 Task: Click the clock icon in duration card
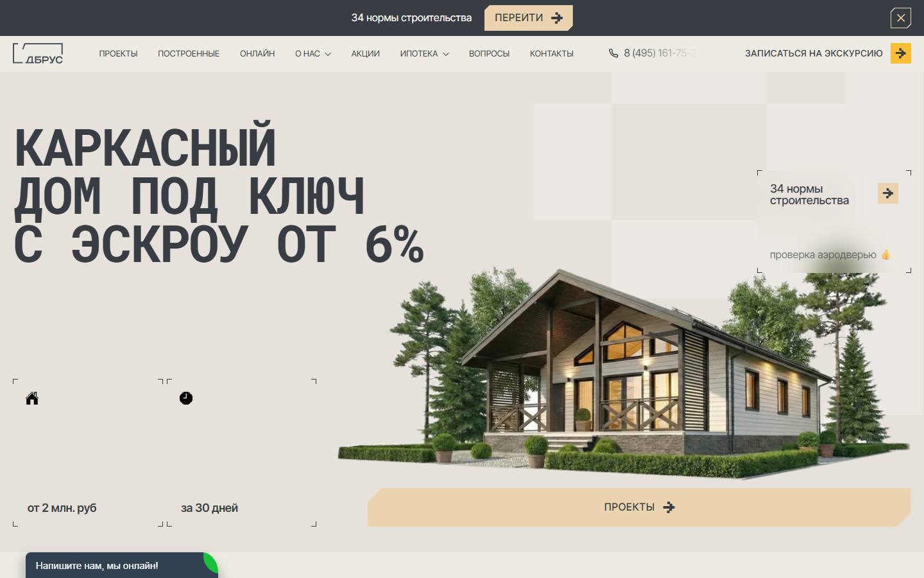tap(186, 399)
